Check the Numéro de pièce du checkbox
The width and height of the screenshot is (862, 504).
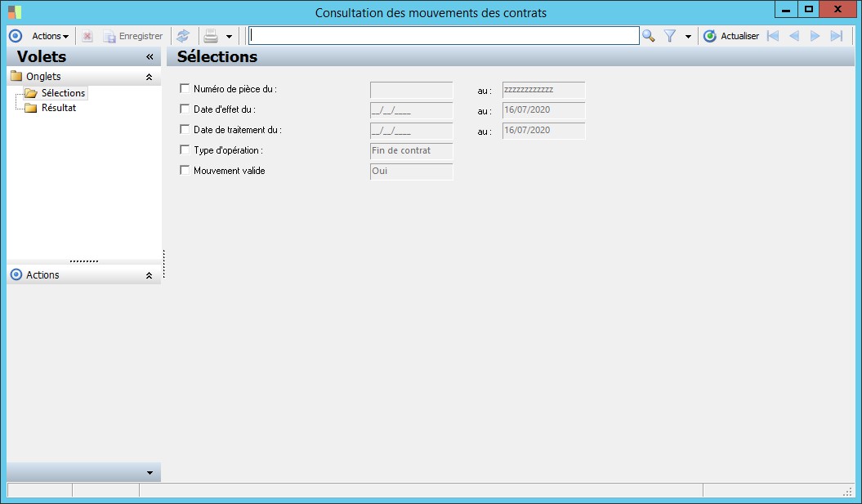pyautogui.click(x=185, y=88)
